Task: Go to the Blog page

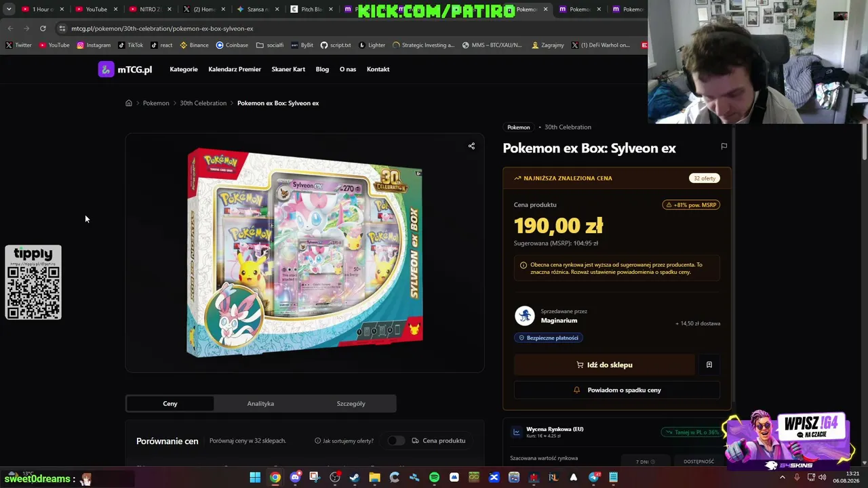Action: click(x=322, y=69)
